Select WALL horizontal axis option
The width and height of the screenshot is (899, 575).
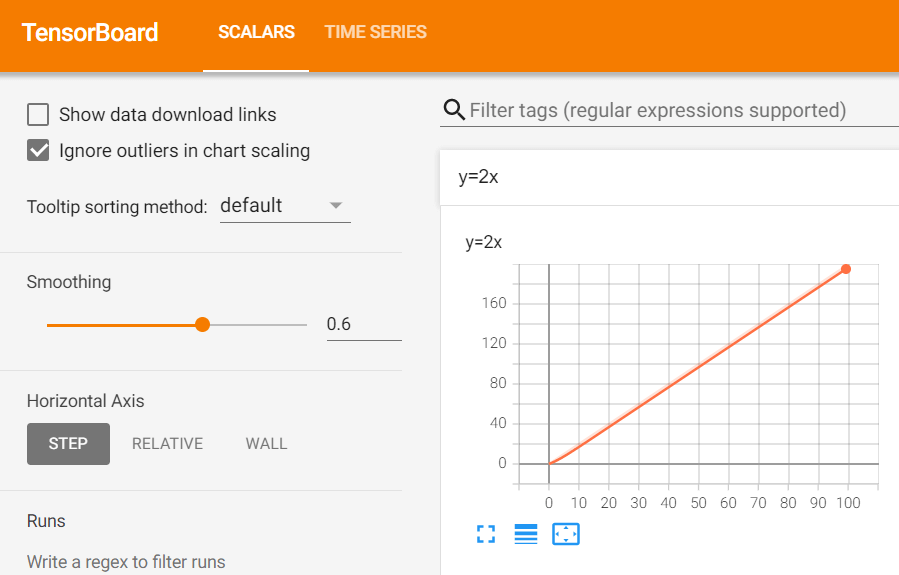pos(267,444)
